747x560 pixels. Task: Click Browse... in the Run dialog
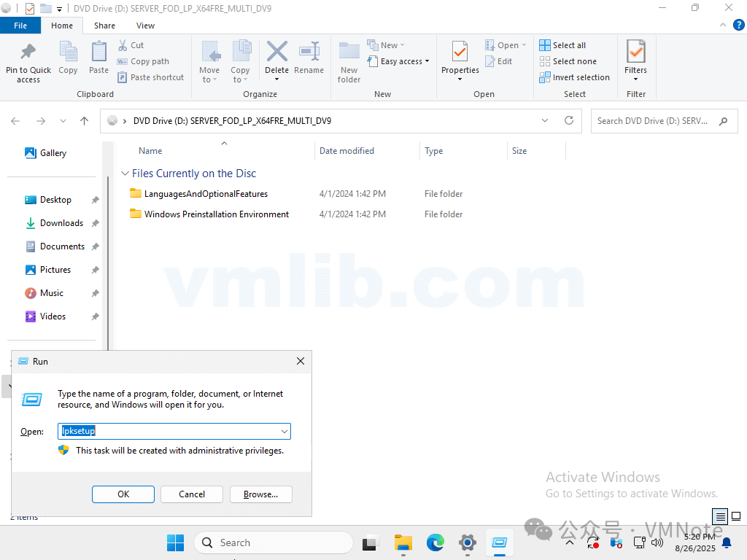click(260, 494)
